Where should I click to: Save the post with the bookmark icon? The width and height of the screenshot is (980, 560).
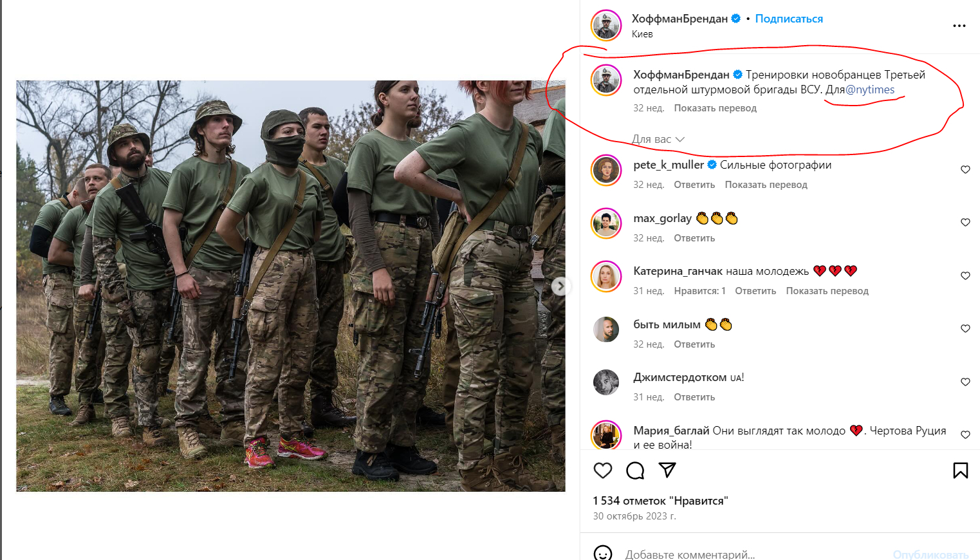pos(960,471)
